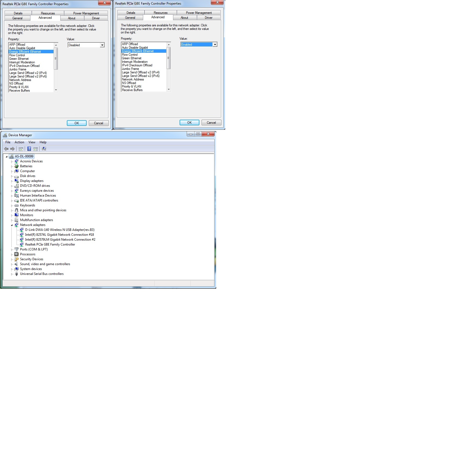Scan for hardware changes using toolbar icon
This screenshot has height=459, width=476.
pos(44,149)
